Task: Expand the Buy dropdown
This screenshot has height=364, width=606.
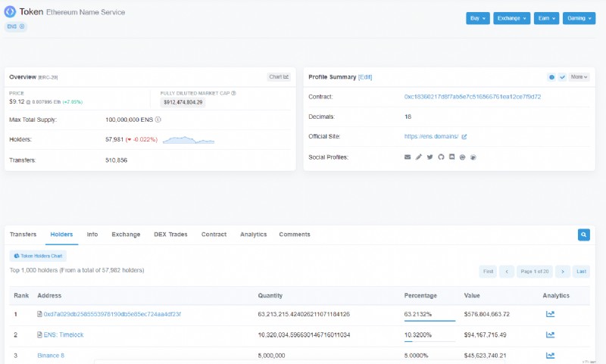Action: point(478,18)
